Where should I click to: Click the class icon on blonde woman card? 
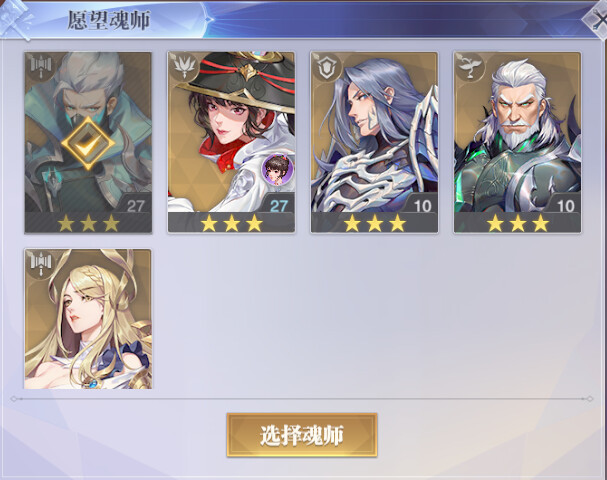tap(41, 264)
